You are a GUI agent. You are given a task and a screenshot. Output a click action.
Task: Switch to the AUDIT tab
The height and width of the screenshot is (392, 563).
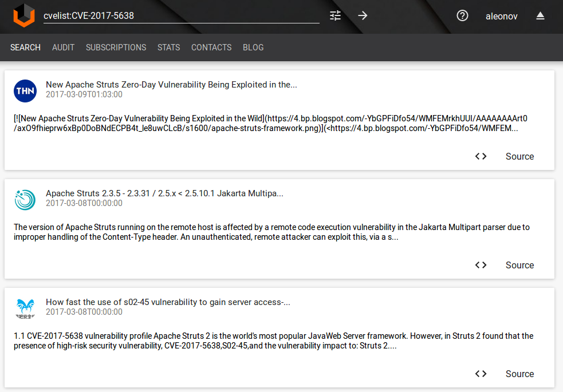(x=63, y=47)
